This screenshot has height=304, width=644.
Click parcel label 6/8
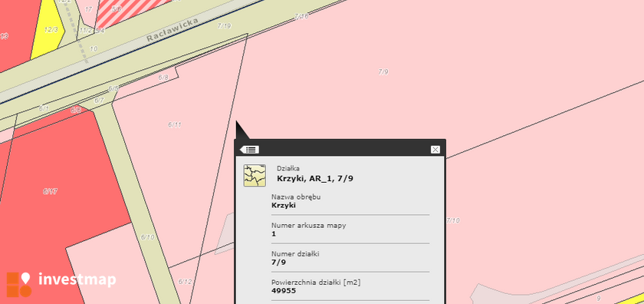(163, 78)
